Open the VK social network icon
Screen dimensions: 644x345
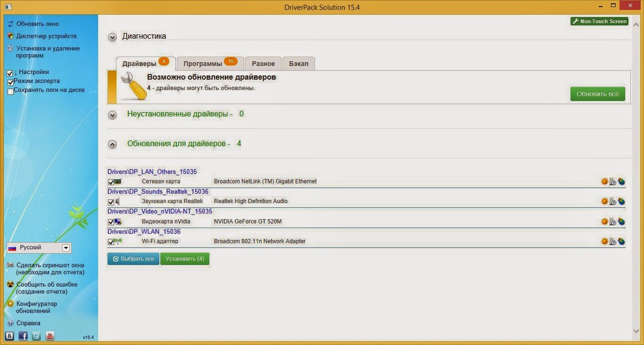pyautogui.click(x=9, y=336)
